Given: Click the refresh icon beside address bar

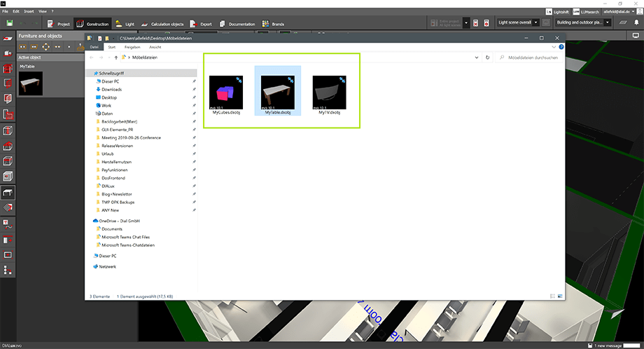Looking at the screenshot, I should tap(486, 57).
